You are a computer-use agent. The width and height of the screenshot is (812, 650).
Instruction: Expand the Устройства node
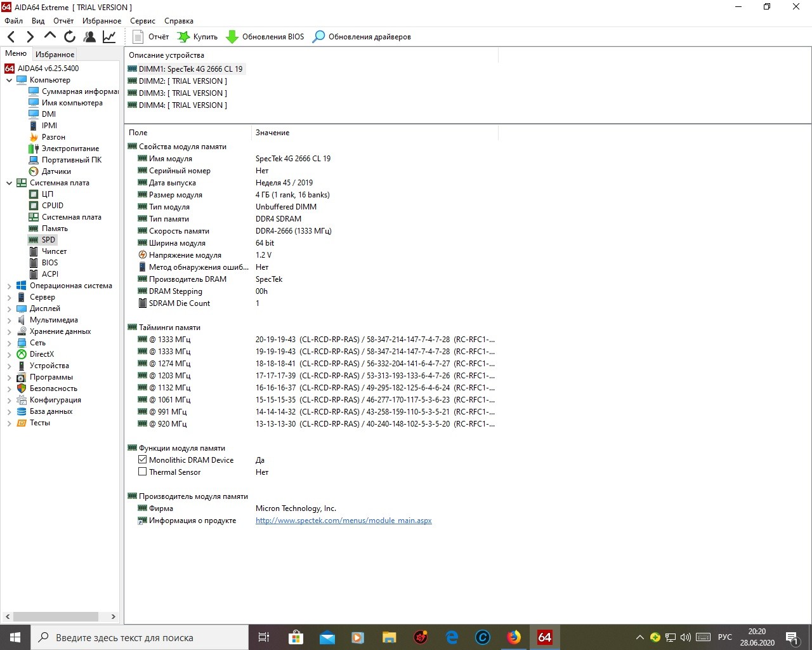pyautogui.click(x=9, y=366)
